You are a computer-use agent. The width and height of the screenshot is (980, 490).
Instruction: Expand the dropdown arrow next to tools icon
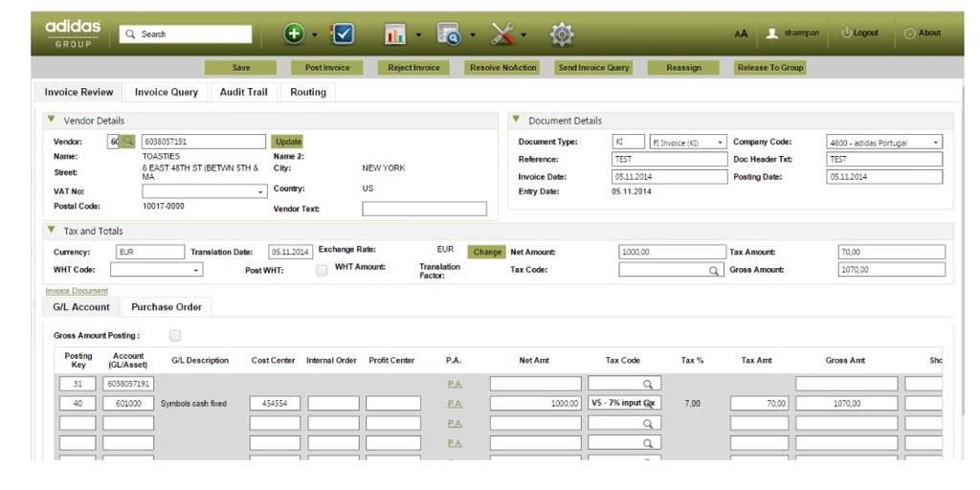(523, 35)
